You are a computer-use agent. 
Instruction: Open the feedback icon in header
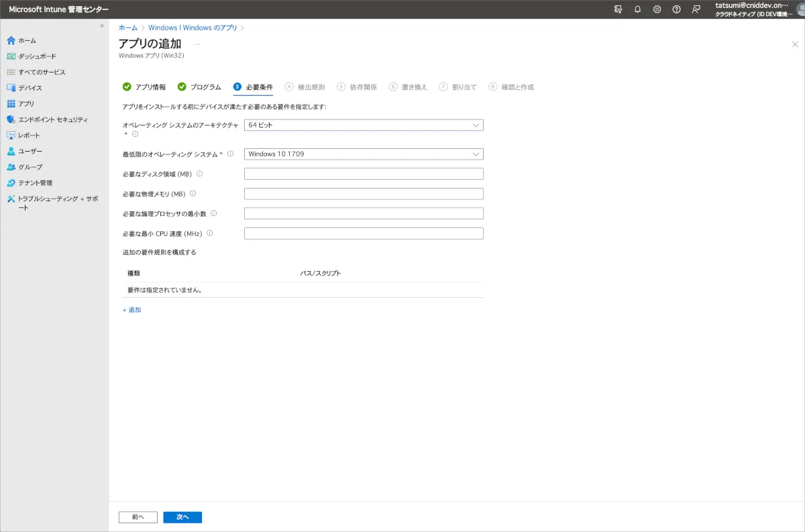click(x=696, y=9)
